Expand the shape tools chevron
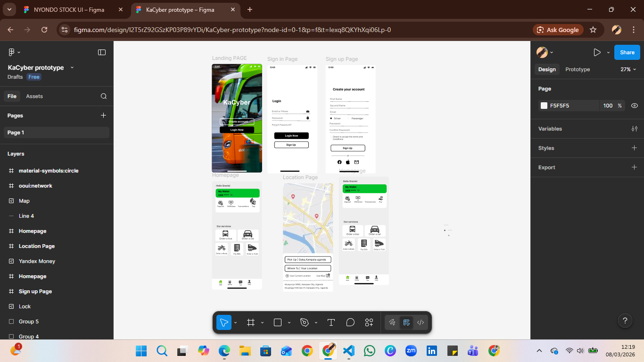The width and height of the screenshot is (644, 362). pos(289,323)
